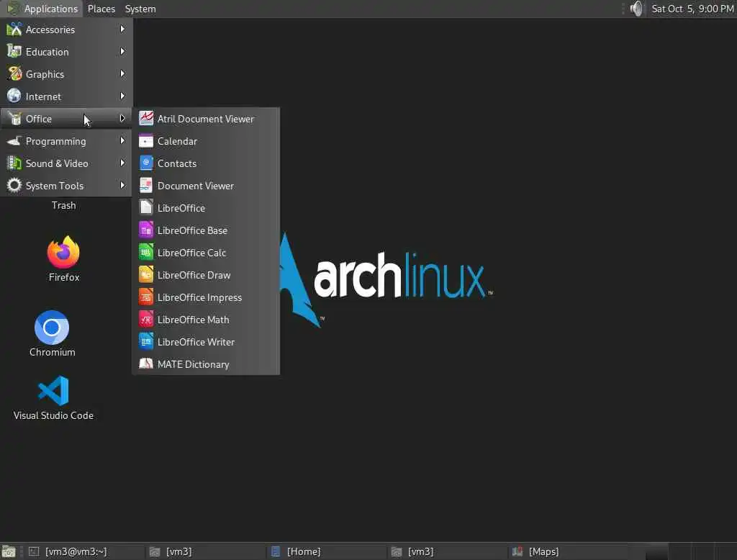Click the Education category icon
Viewport: 737px width, 560px height.
click(x=14, y=51)
